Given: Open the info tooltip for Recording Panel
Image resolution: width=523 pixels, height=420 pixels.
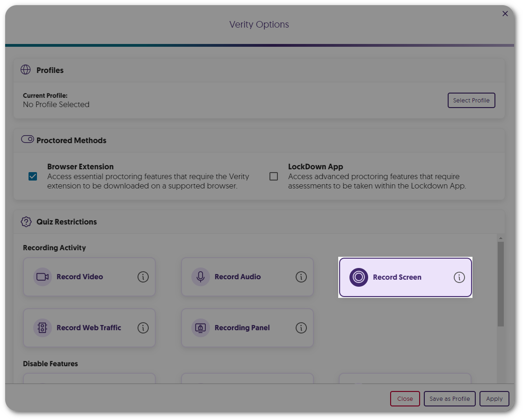Looking at the screenshot, I should 301,328.
